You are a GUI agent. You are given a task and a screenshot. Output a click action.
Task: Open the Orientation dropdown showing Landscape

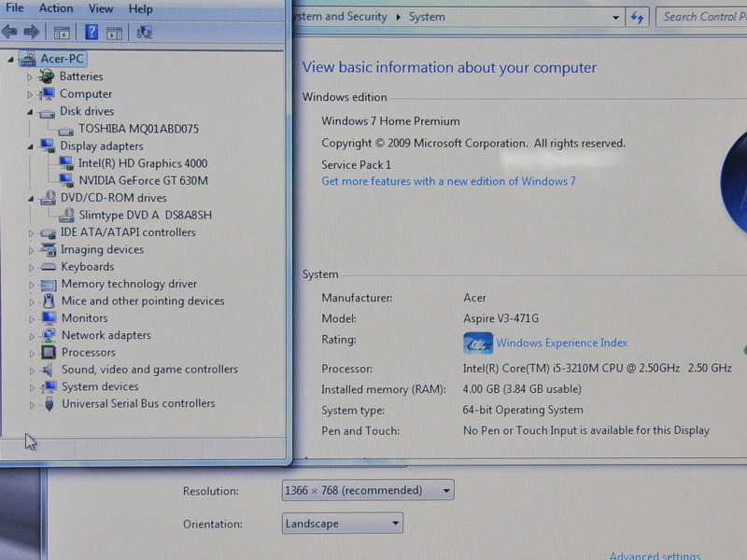[343, 524]
